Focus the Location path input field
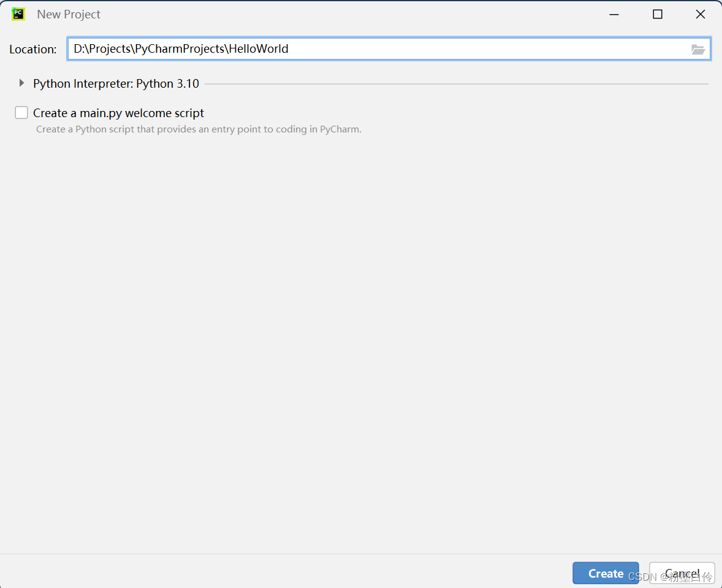This screenshot has height=588, width=722. [x=389, y=49]
